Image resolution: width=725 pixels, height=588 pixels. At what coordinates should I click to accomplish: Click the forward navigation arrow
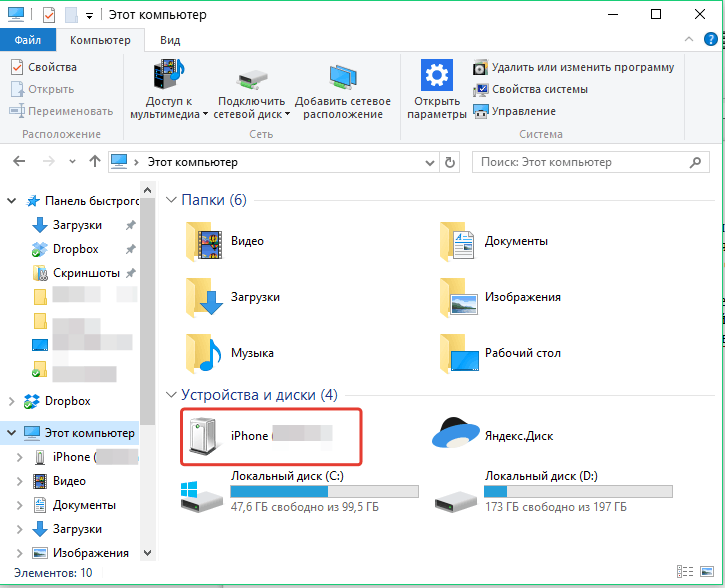point(49,161)
